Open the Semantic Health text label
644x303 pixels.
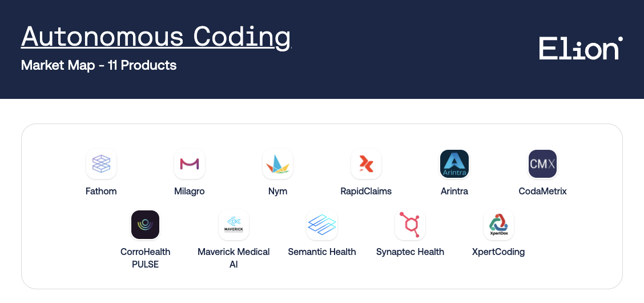click(322, 252)
